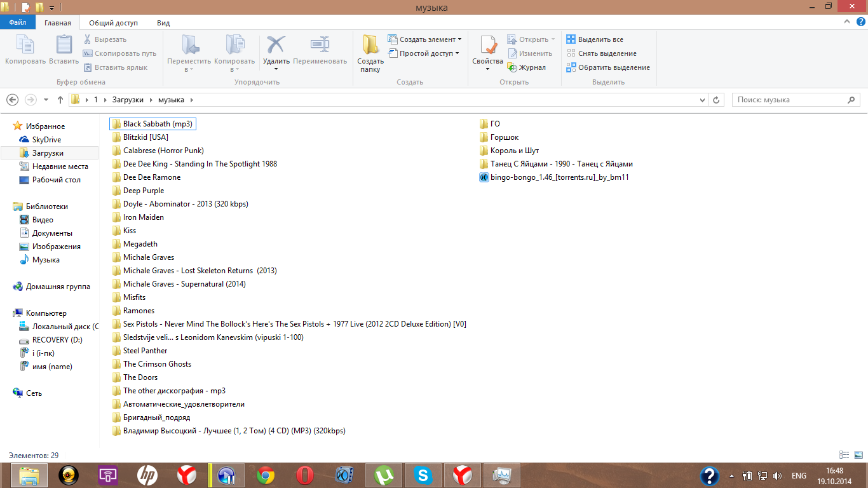Click the Refresh button by the address bar
This screenshot has height=488, width=868.
pyautogui.click(x=716, y=100)
